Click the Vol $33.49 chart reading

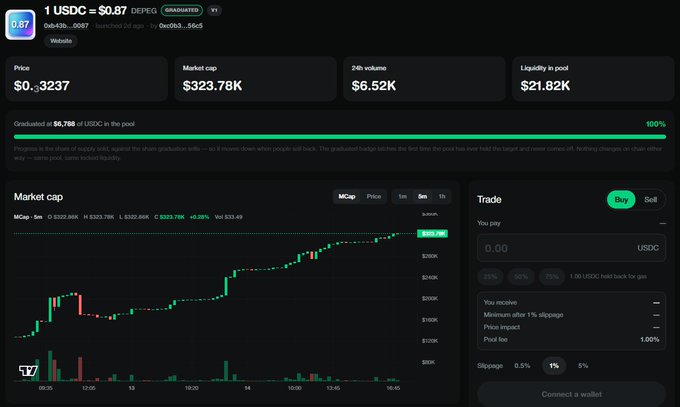point(229,217)
